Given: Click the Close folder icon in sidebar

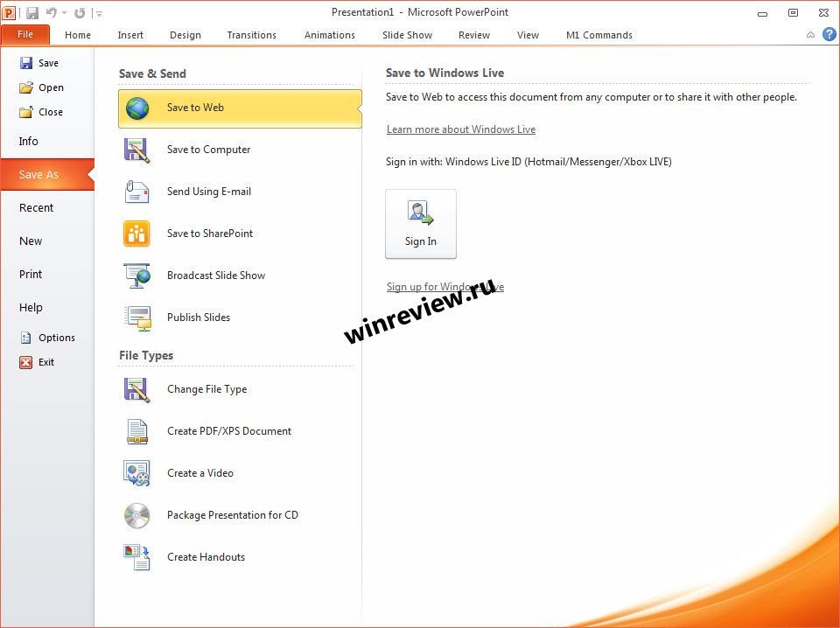Looking at the screenshot, I should (x=25, y=112).
